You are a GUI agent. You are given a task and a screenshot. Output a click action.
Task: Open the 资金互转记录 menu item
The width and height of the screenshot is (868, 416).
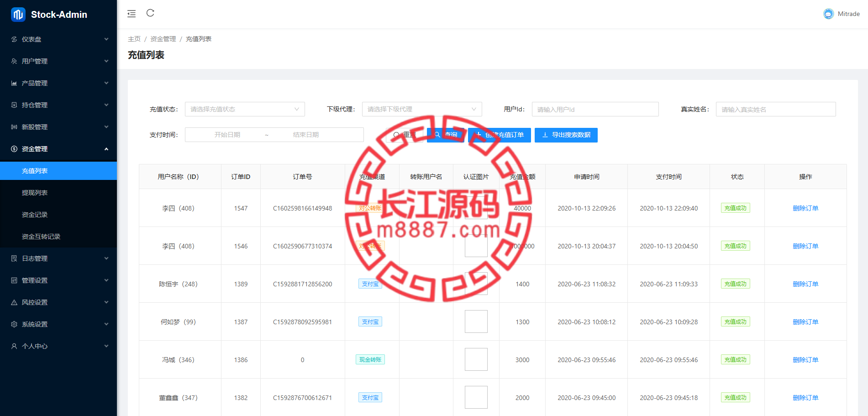[58, 237]
